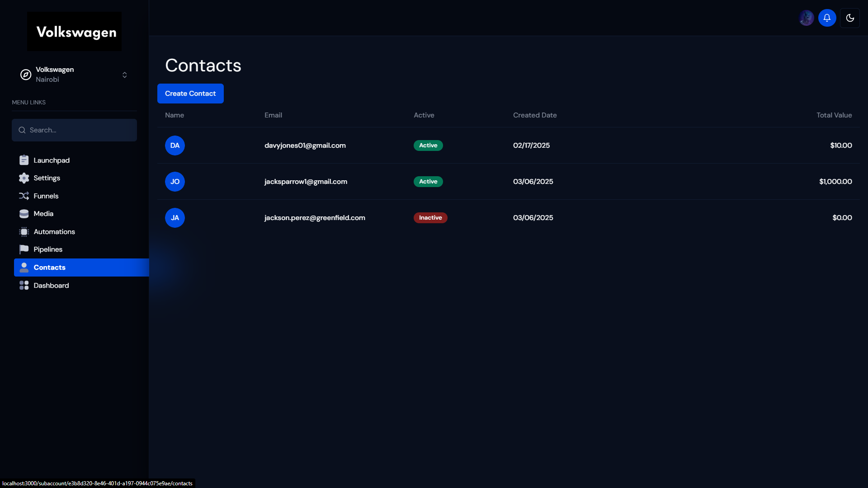Click email jackson.perez@greenfield.com

click(x=315, y=218)
